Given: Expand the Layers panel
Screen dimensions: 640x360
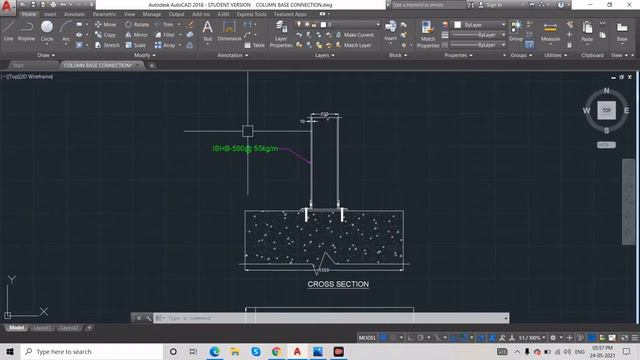Looking at the screenshot, I should (x=324, y=55).
